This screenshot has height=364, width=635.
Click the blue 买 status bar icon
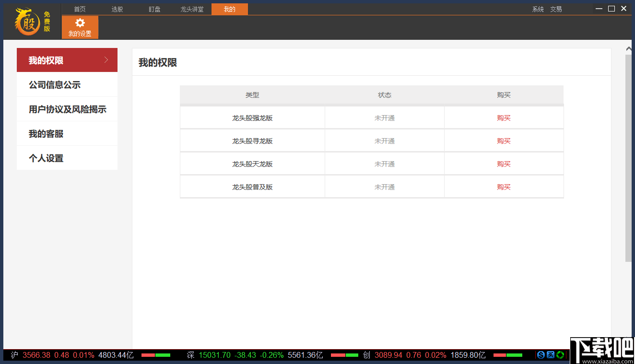coord(551,355)
